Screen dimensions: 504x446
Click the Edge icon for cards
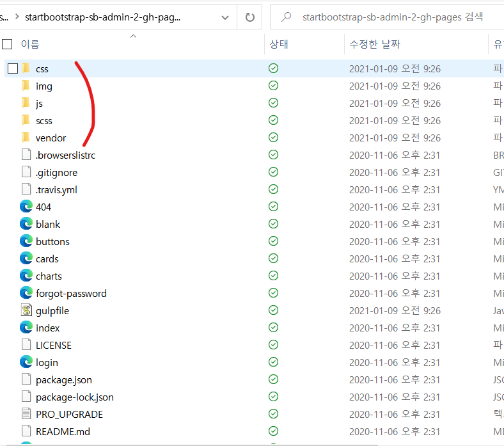point(26,259)
